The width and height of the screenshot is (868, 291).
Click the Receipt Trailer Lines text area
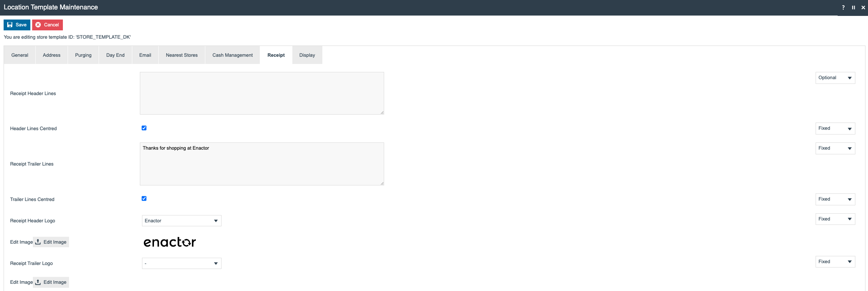(262, 164)
